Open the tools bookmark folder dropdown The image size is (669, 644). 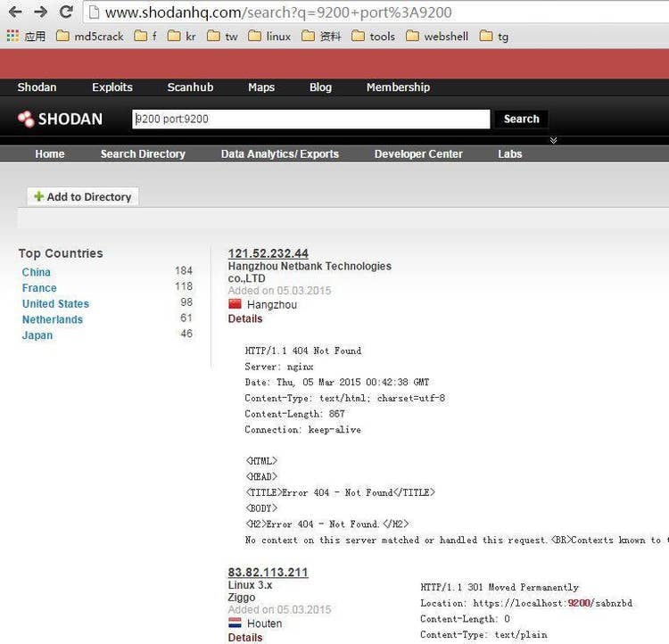[x=373, y=37]
